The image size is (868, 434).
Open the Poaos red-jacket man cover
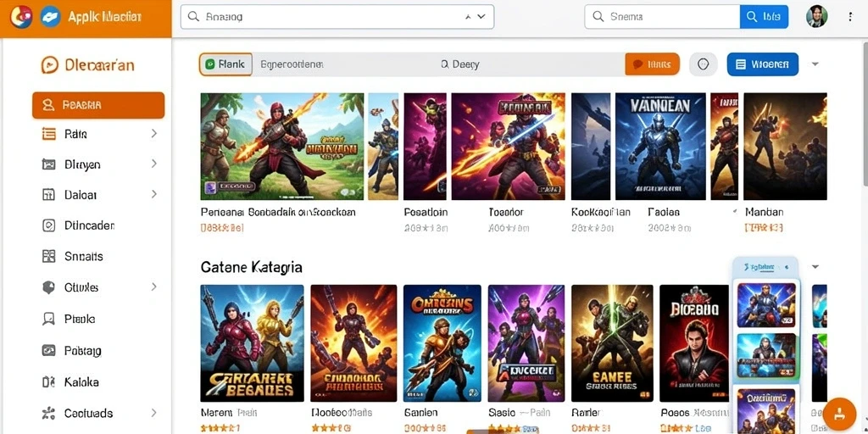point(694,343)
